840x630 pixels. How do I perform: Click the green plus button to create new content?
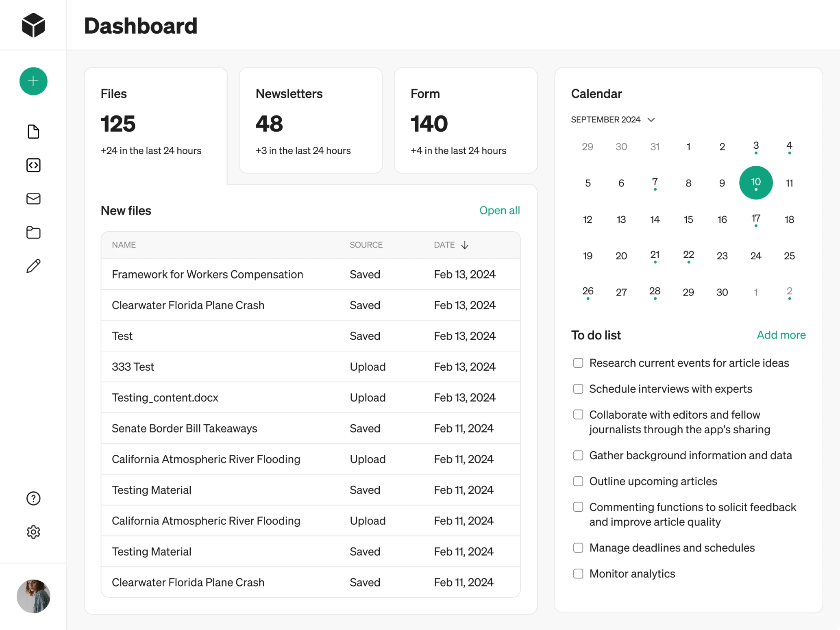tap(33, 81)
